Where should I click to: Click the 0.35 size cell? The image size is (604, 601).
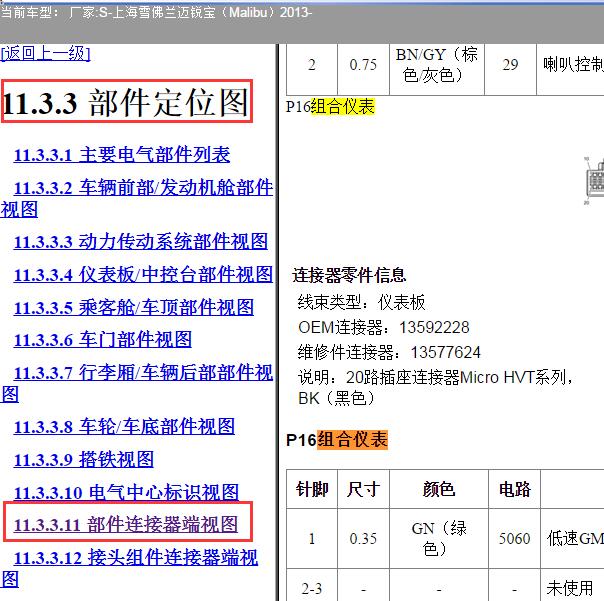pos(363,538)
